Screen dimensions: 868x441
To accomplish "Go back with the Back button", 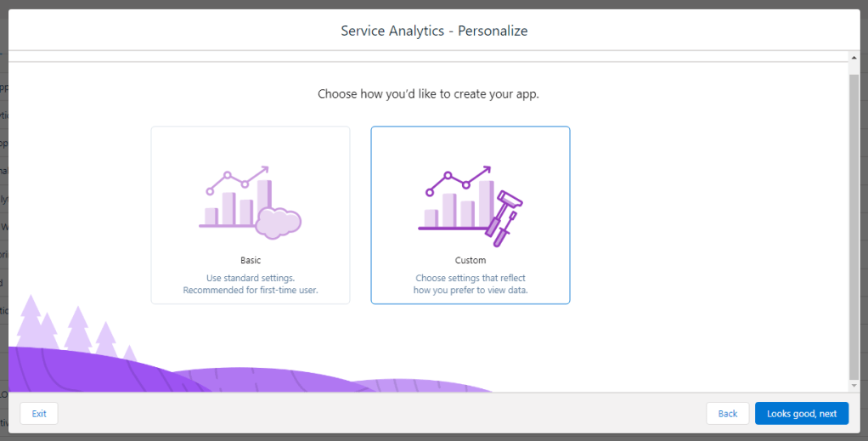I will pos(728,414).
